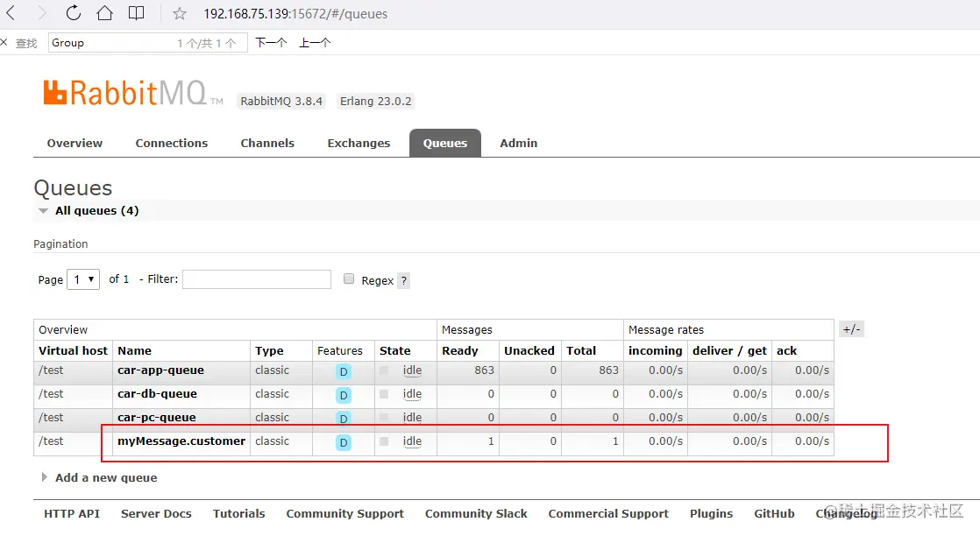Viewport: 980px width, 536px height.
Task: Open the Tutorials footer link
Action: tap(238, 513)
